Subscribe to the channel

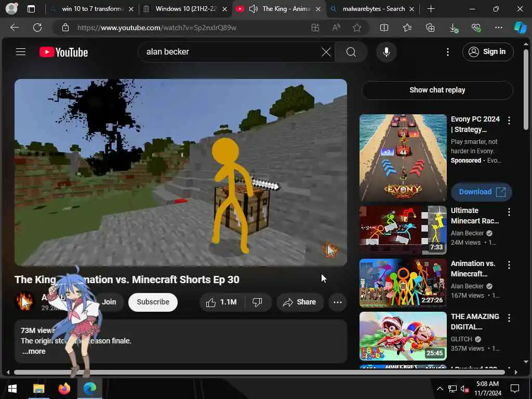click(x=153, y=302)
